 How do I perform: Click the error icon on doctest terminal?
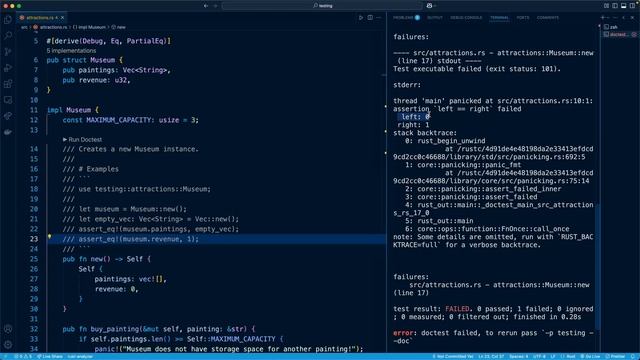point(634,35)
